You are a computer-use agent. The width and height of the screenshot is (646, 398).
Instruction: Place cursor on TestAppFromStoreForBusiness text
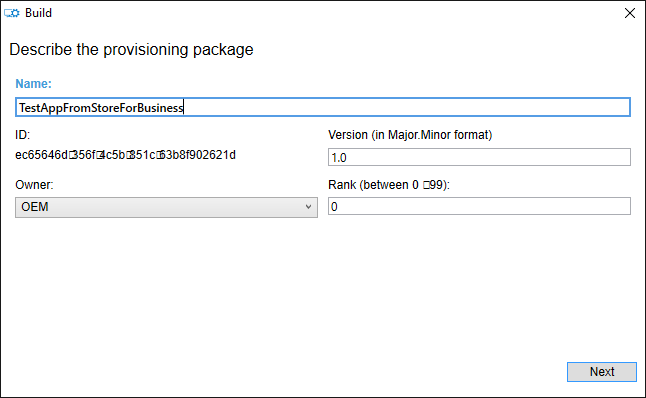pos(101,108)
